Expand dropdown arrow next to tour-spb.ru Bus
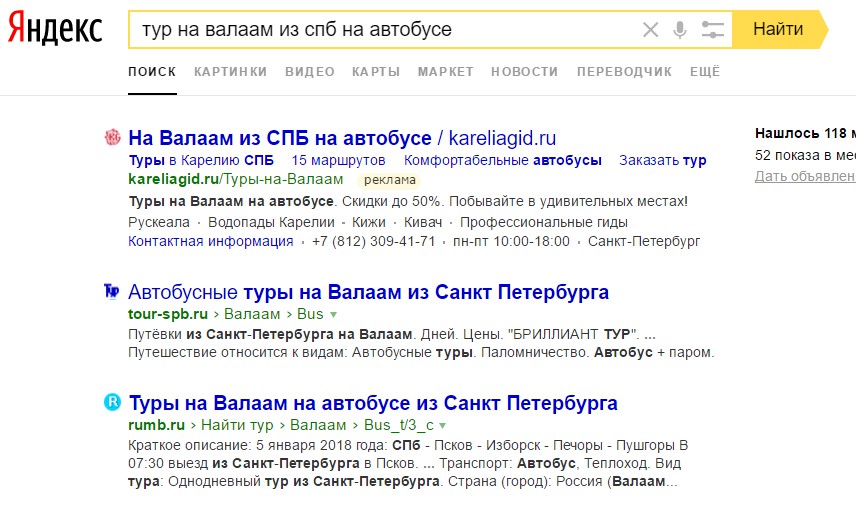Image resolution: width=856 pixels, height=509 pixels. point(334,315)
